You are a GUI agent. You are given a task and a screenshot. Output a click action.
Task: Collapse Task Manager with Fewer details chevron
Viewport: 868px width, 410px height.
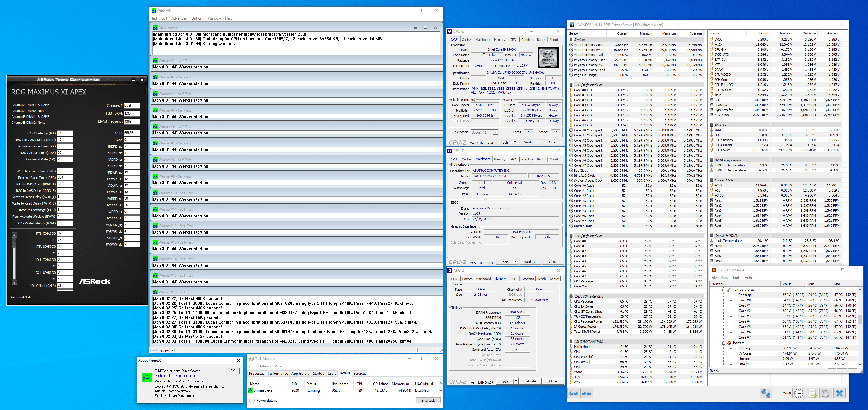pos(252,401)
